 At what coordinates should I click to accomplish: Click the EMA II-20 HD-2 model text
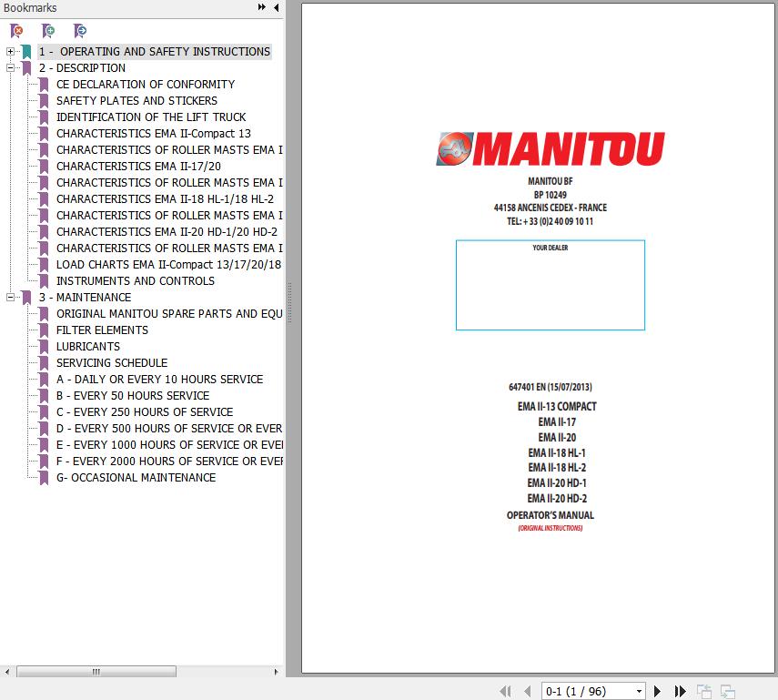coord(557,498)
